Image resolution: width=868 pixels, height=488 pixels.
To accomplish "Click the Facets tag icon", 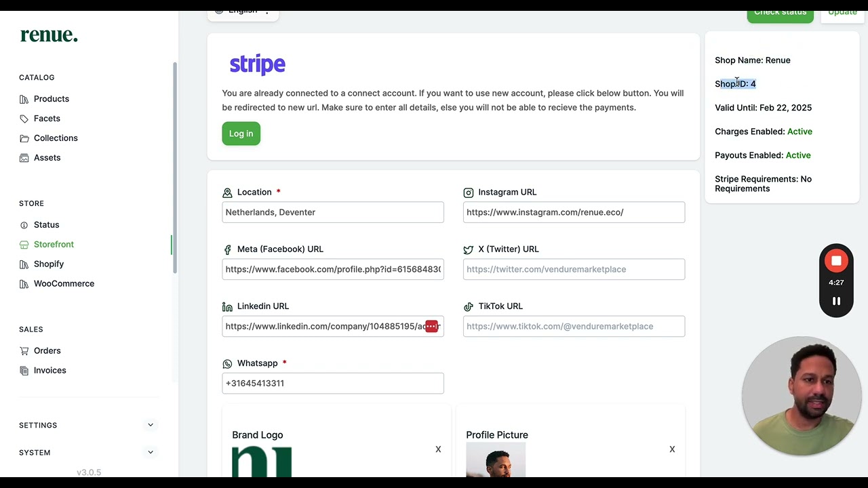I will [x=24, y=119].
